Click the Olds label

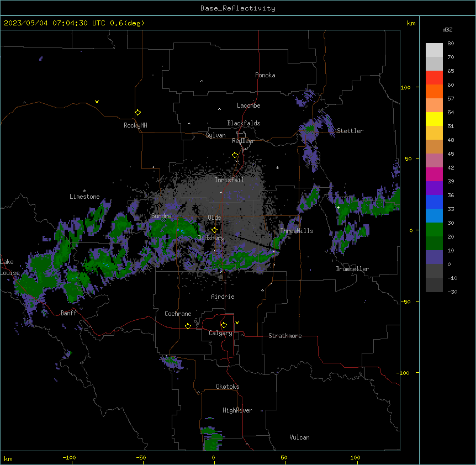point(214,218)
